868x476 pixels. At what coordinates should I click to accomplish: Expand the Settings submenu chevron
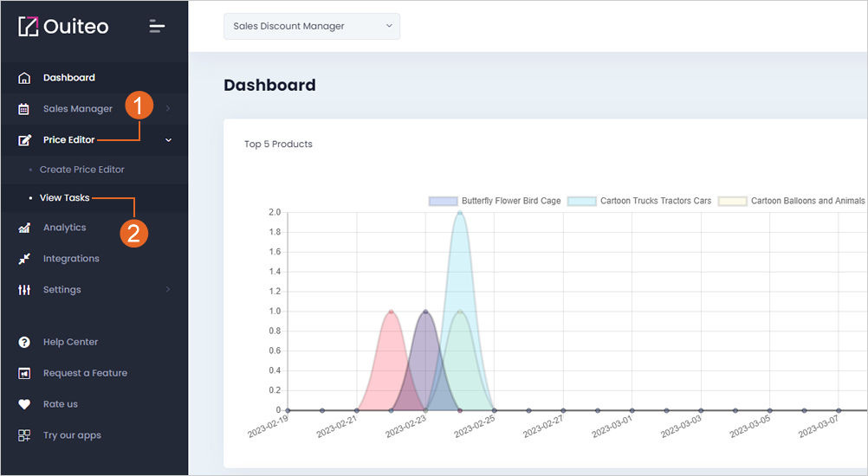pos(168,289)
